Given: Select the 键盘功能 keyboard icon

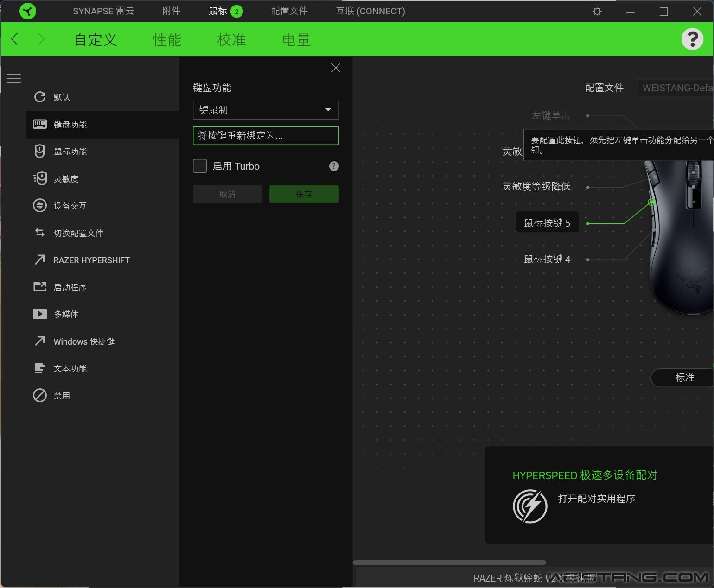Looking at the screenshot, I should (40, 124).
